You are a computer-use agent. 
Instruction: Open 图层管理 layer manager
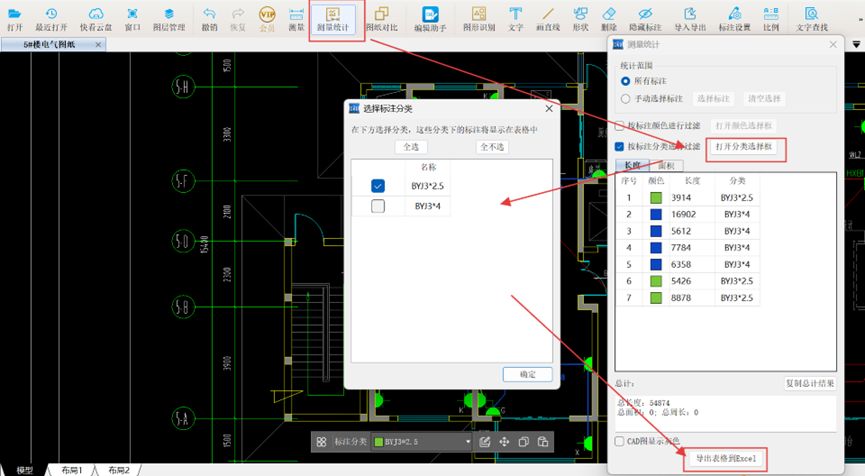[x=168, y=18]
